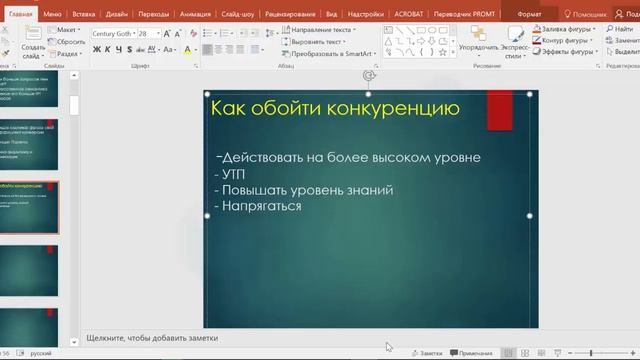Open Эффекты фигуры dropdown
The width and height of the screenshot is (640, 360).
click(566, 52)
